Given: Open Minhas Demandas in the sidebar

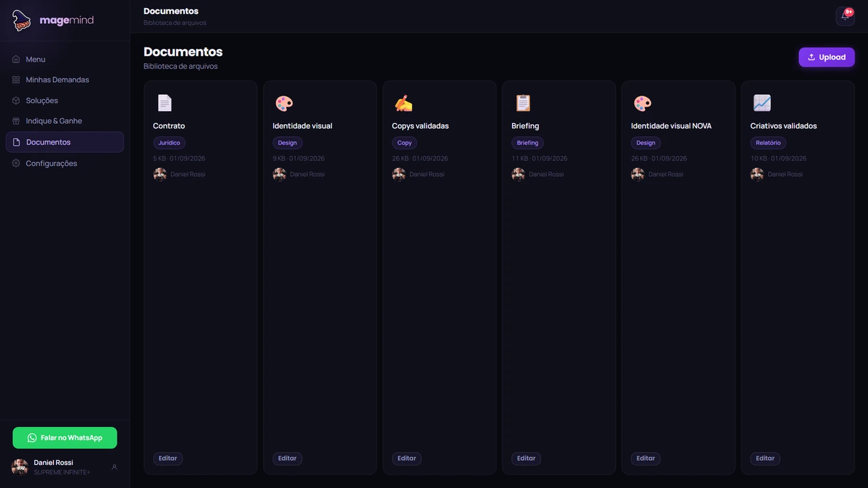Looking at the screenshot, I should [64, 80].
